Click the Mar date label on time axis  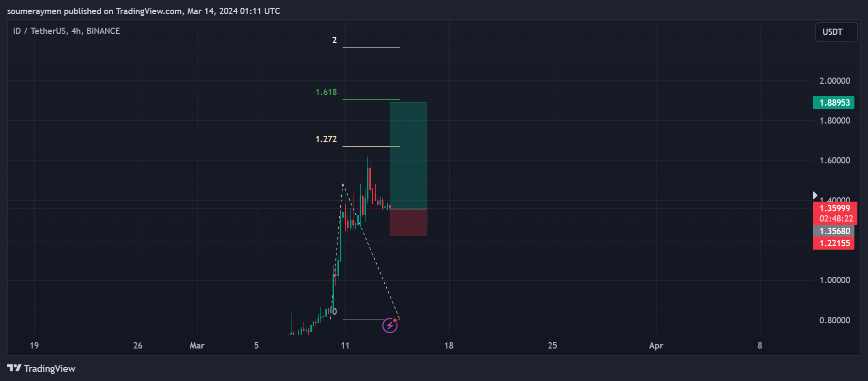click(x=197, y=346)
